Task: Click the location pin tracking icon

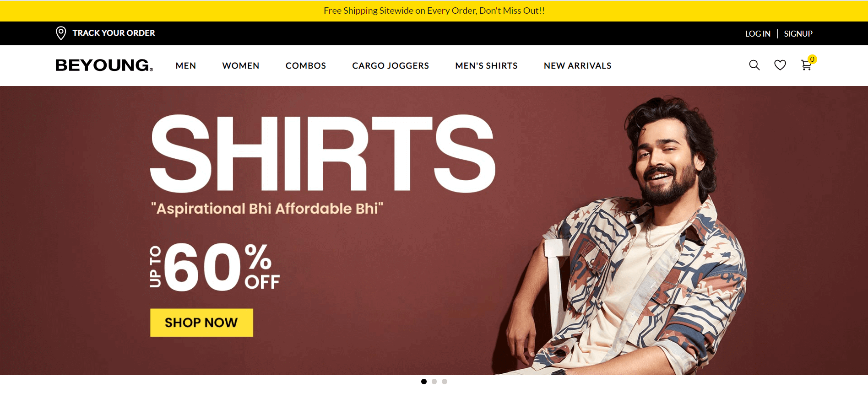Action: tap(61, 33)
